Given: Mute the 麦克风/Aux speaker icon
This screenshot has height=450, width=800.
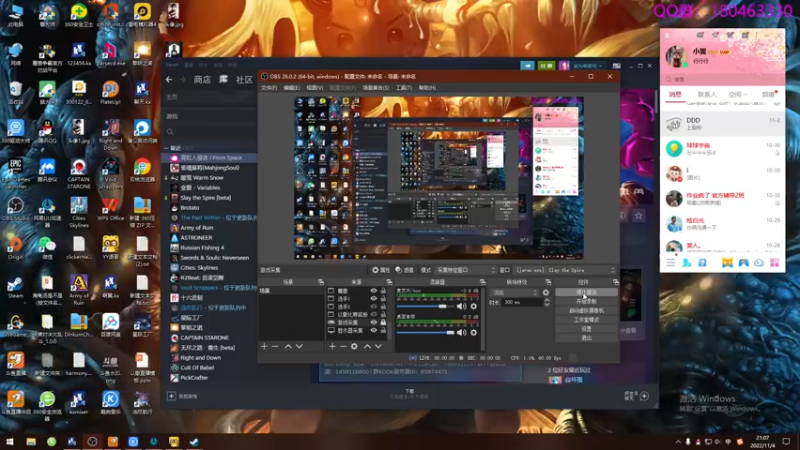Looking at the screenshot, I should [461, 306].
